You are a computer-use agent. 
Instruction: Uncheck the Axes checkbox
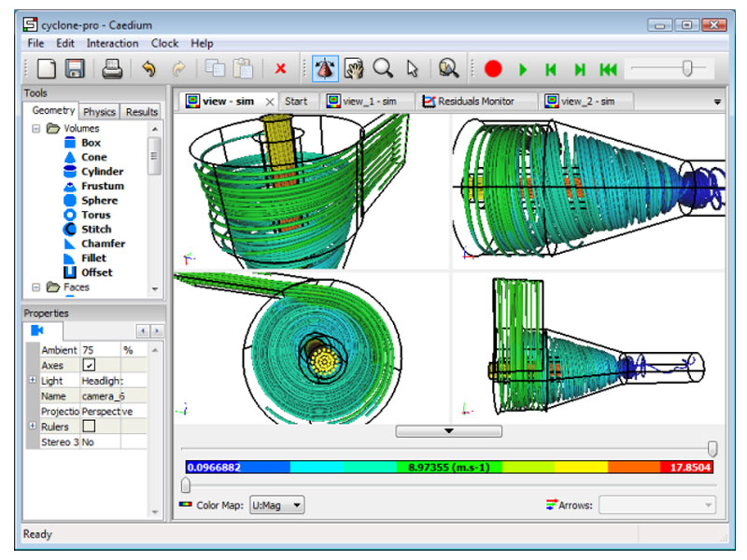pyautogui.click(x=90, y=366)
